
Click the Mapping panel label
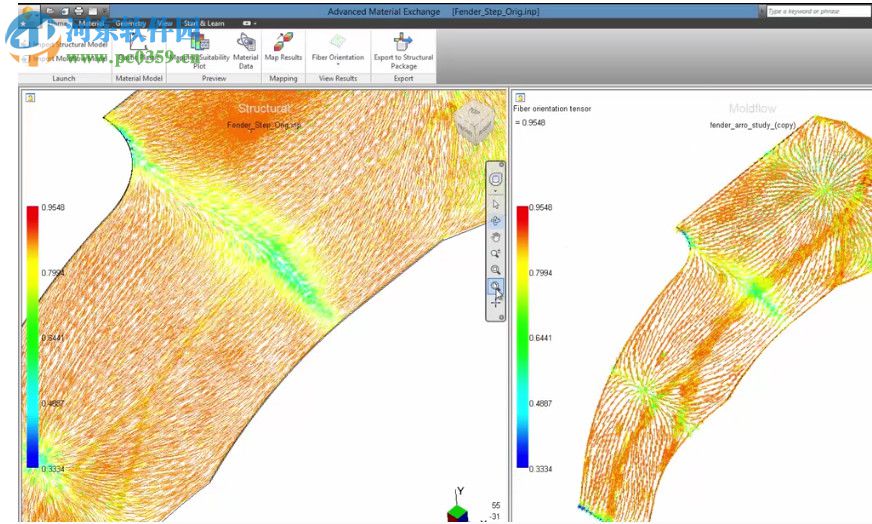pos(283,78)
